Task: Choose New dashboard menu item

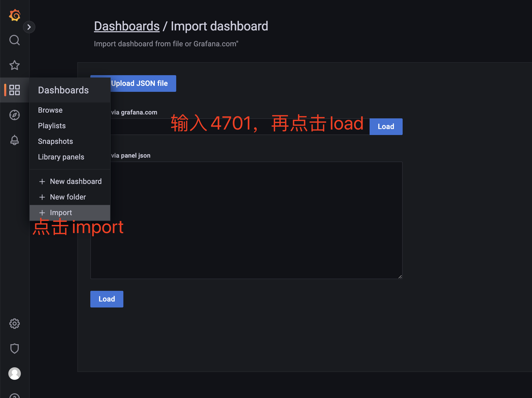Action: (x=75, y=181)
